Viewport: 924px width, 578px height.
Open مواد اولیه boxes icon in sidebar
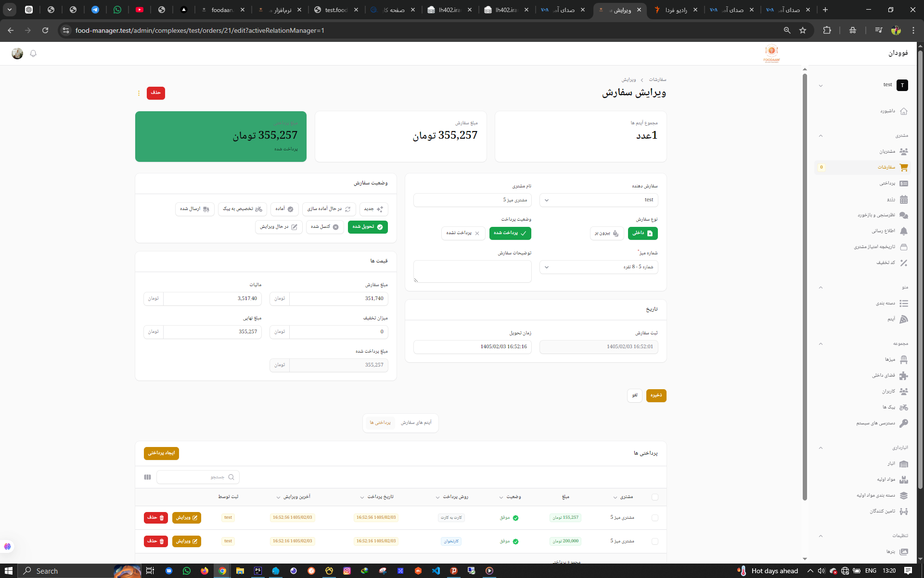pos(904,479)
